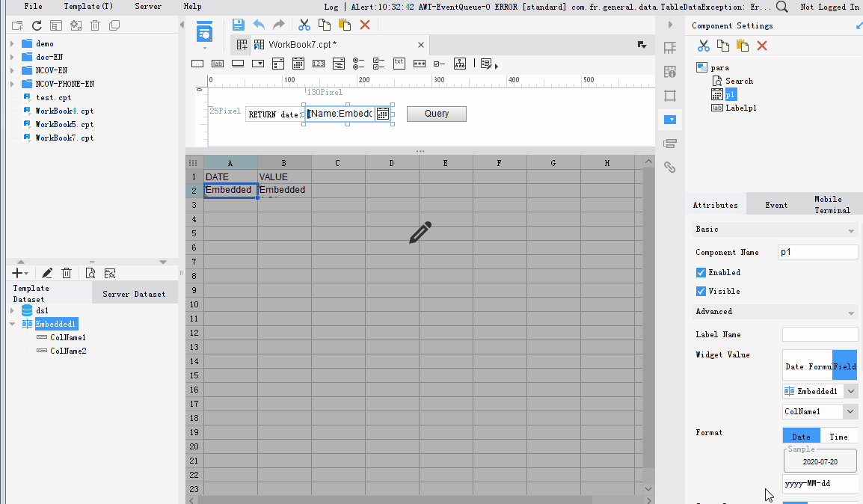Select the Date calendar widget icon
The height and width of the screenshot is (504, 863).
[298, 64]
